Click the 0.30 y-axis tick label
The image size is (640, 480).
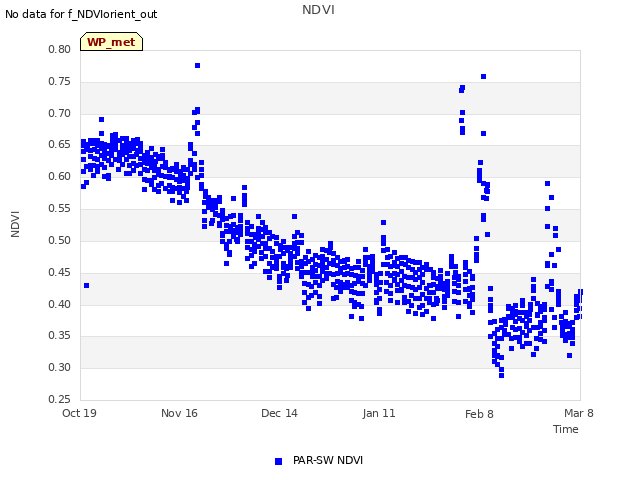pos(60,367)
